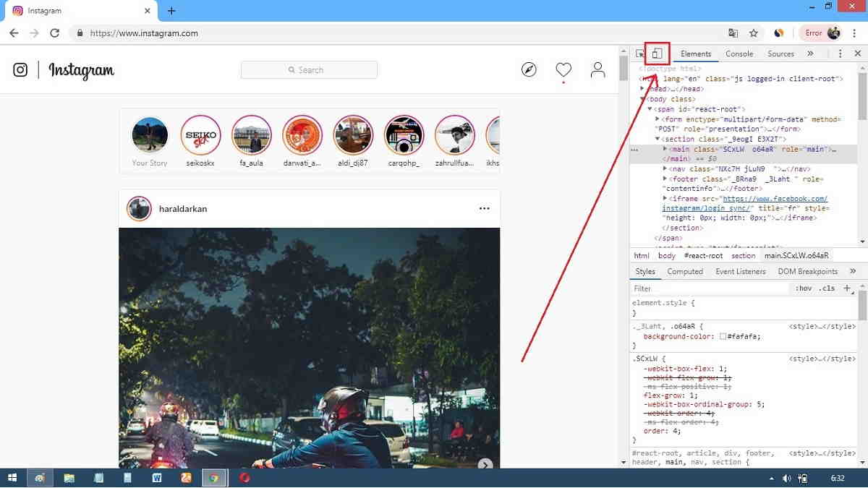Reload the page in Chrome

pos(54,33)
